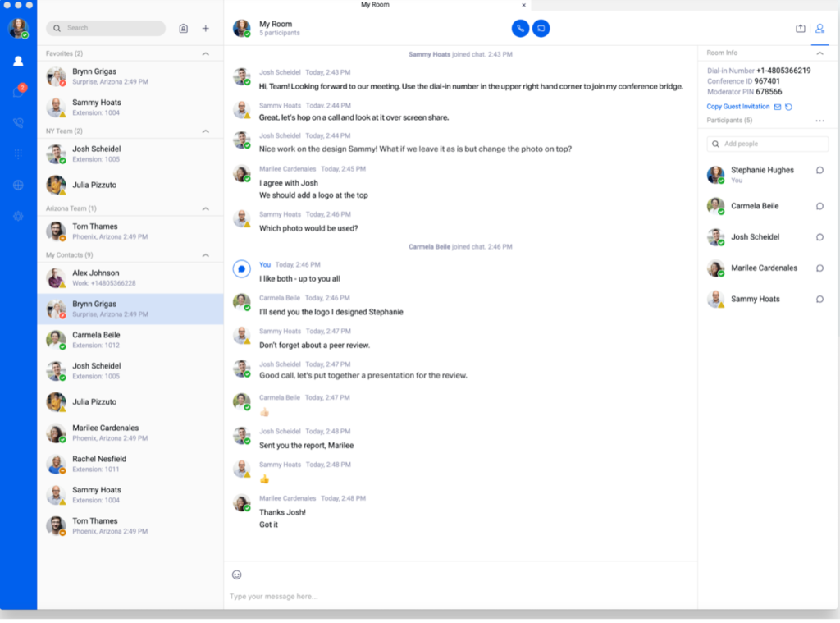This screenshot has height=623, width=840.
Task: Open the Dial pad icon
Action: coord(18,153)
